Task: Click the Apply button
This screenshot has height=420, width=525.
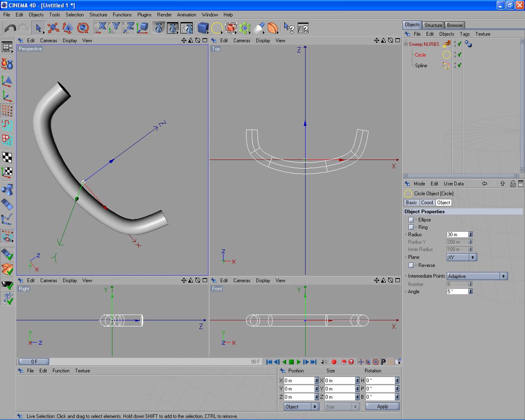Action: click(382, 406)
